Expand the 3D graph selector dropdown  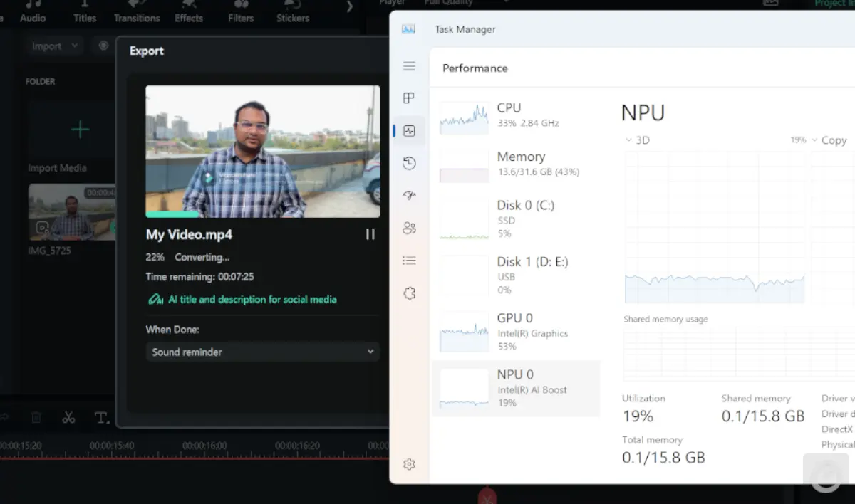coord(638,140)
